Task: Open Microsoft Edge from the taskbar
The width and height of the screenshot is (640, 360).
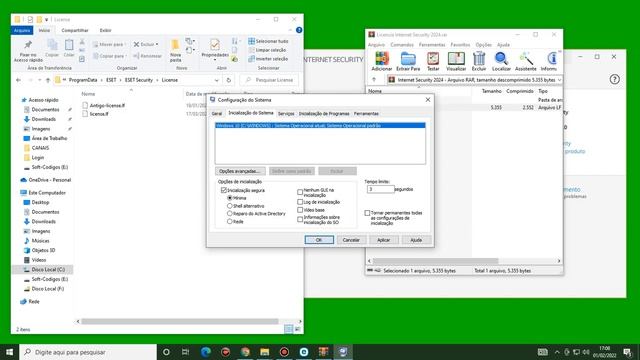Action: click(x=205, y=351)
